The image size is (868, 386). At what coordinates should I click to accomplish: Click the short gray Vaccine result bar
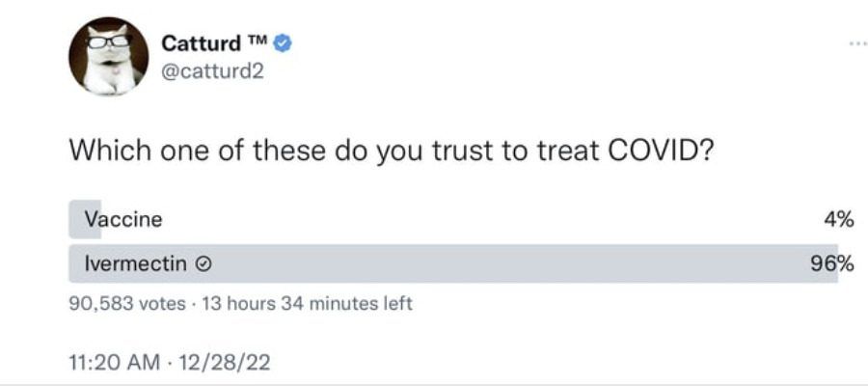point(85,219)
